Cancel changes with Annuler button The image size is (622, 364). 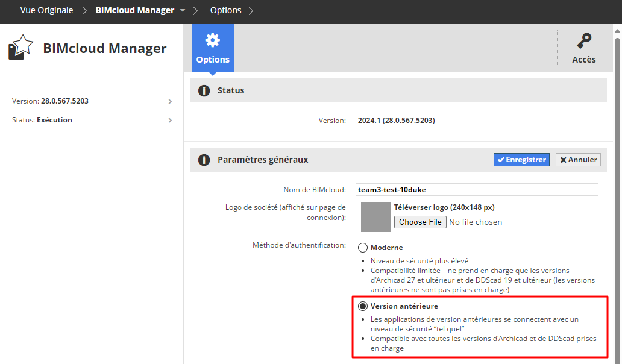click(x=579, y=160)
